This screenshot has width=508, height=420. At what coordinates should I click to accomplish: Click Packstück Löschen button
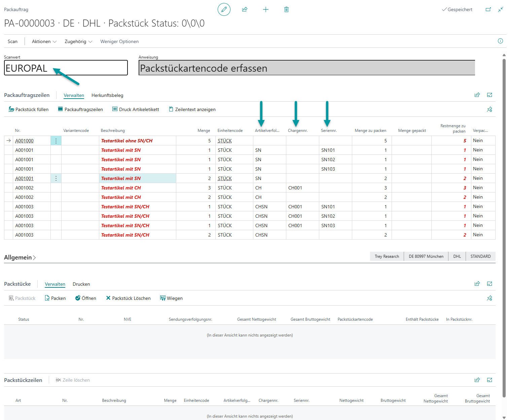[128, 298]
